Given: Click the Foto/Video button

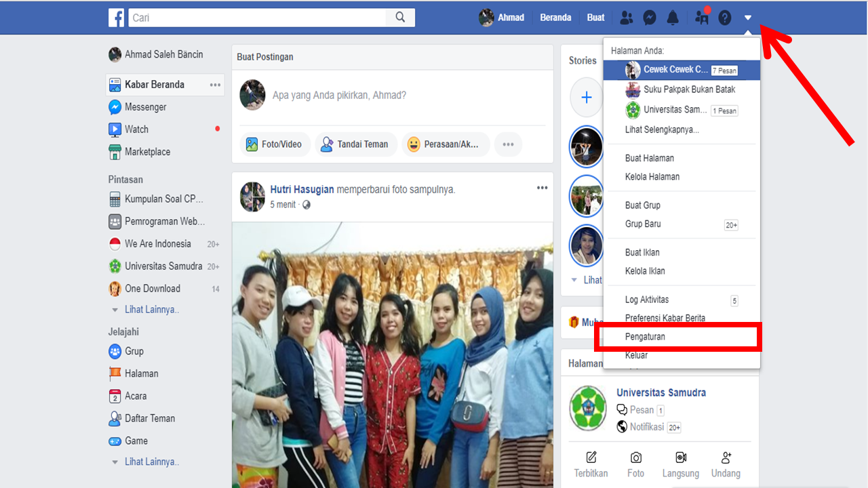Looking at the screenshot, I should pyautogui.click(x=275, y=144).
